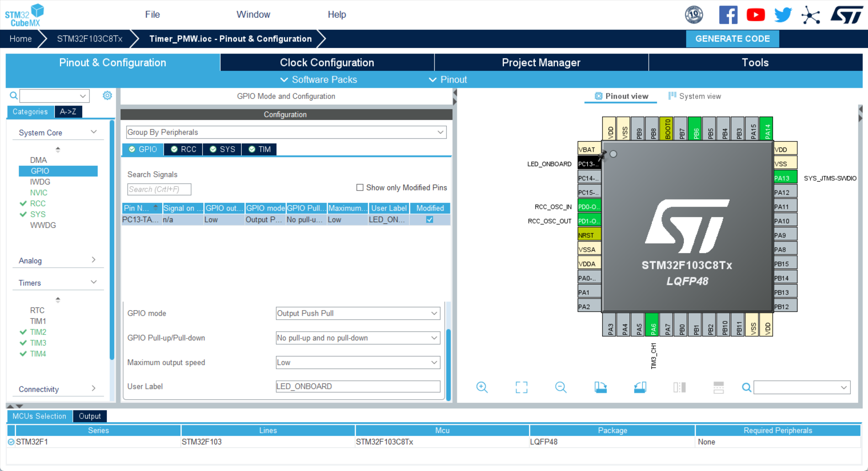Switch to Project Manager tab
Screen dimensions: 868x471
click(x=541, y=63)
